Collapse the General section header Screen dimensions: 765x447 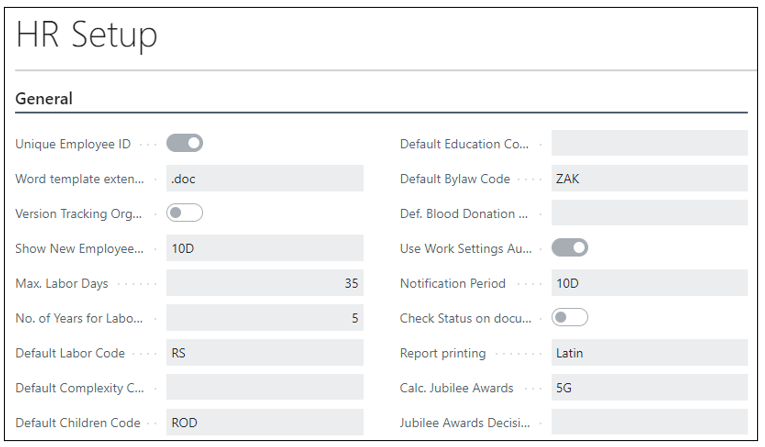click(x=44, y=99)
